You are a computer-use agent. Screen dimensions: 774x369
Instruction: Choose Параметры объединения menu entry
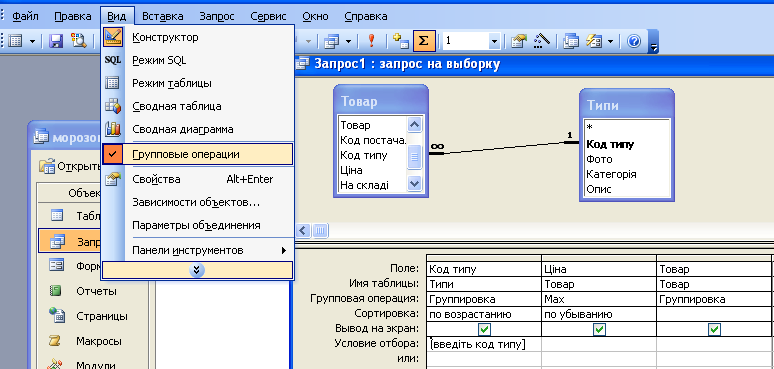point(197,225)
